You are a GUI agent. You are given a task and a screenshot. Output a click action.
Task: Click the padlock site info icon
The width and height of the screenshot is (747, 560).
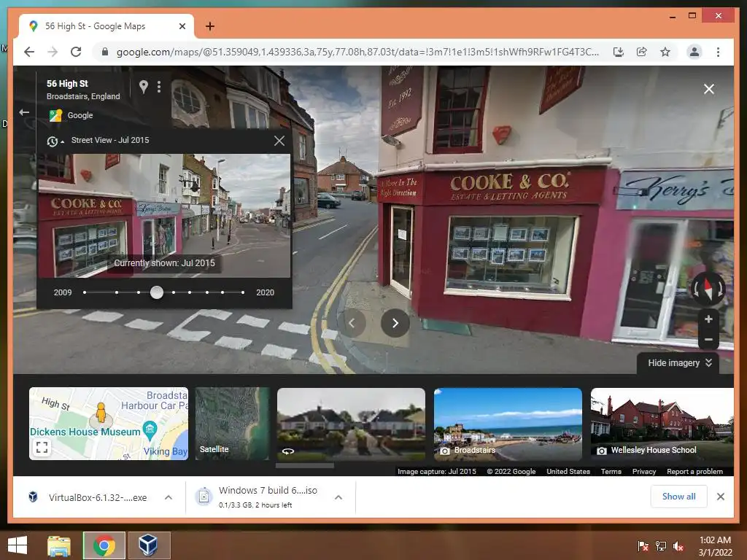(x=105, y=52)
